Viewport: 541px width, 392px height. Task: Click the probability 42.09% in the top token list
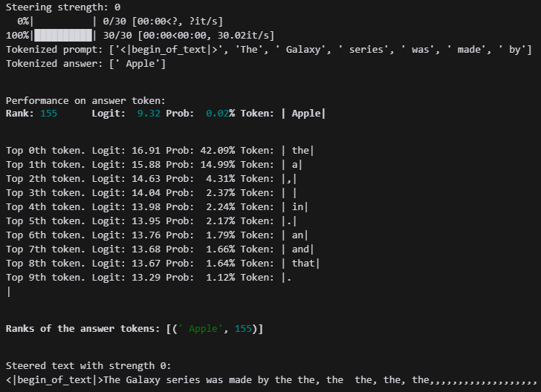pyautogui.click(x=217, y=151)
